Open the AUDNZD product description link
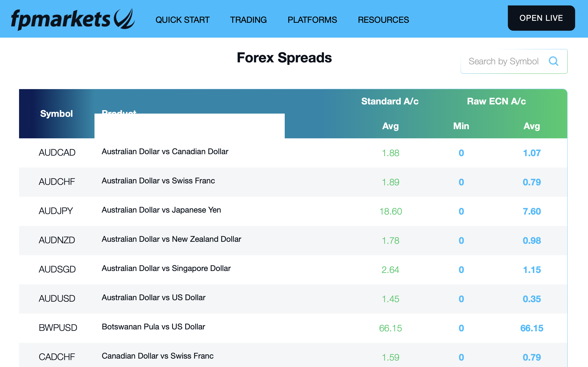This screenshot has width=588, height=367. 171,239
